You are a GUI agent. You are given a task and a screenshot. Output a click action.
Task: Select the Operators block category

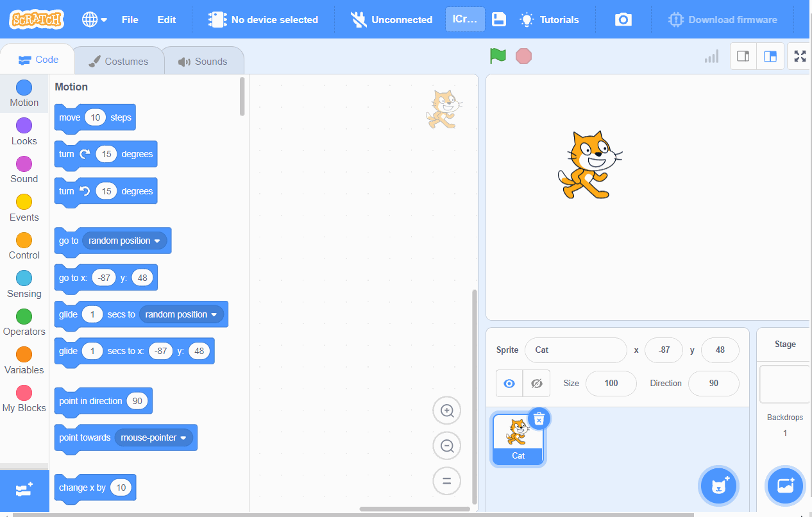pyautogui.click(x=24, y=323)
